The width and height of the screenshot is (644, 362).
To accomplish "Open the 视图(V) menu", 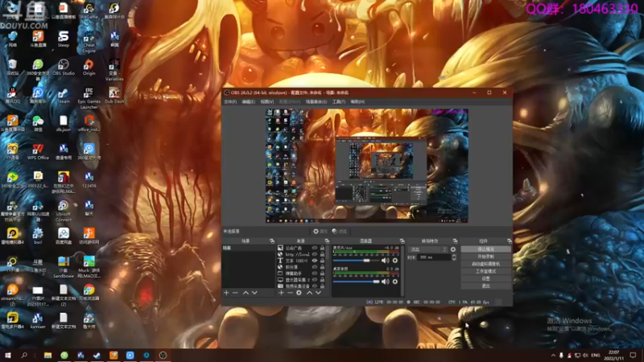I will point(267,102).
